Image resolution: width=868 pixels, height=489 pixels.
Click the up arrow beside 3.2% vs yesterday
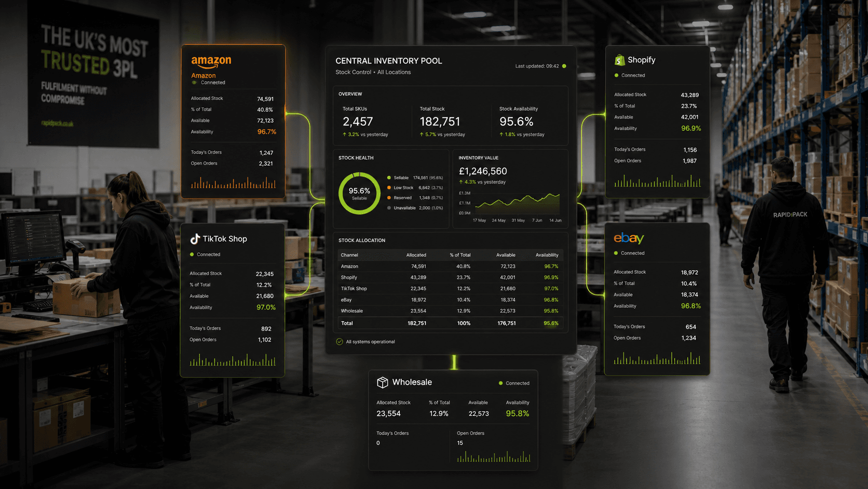pyautogui.click(x=344, y=135)
